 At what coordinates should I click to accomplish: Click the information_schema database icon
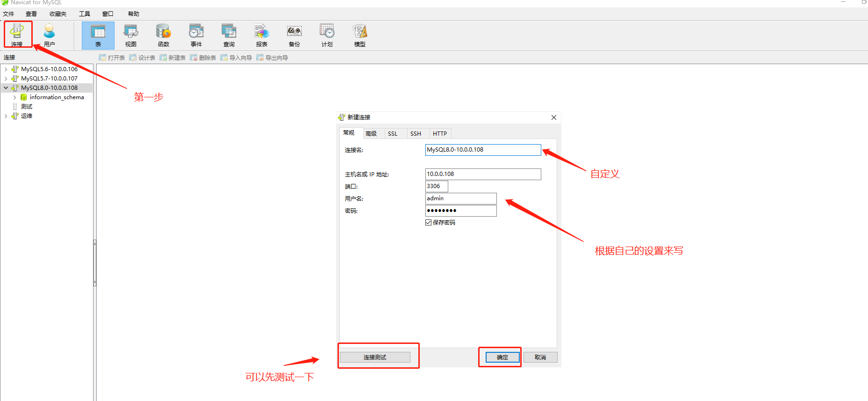tap(24, 97)
